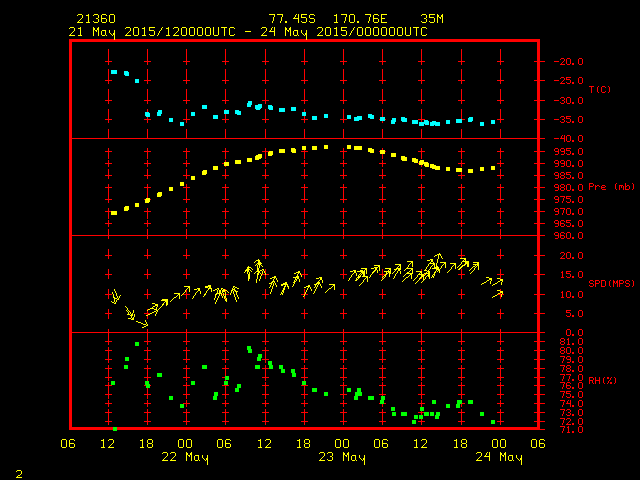The height and width of the screenshot is (480, 640).
Task: Click the 20.0 wind speed tick value
Action: (571, 256)
